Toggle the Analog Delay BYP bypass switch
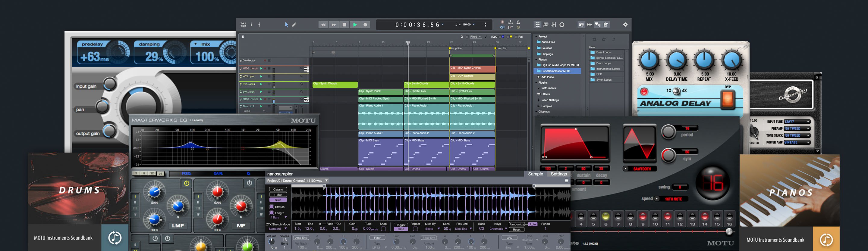The image size is (868, 251). (x=728, y=100)
